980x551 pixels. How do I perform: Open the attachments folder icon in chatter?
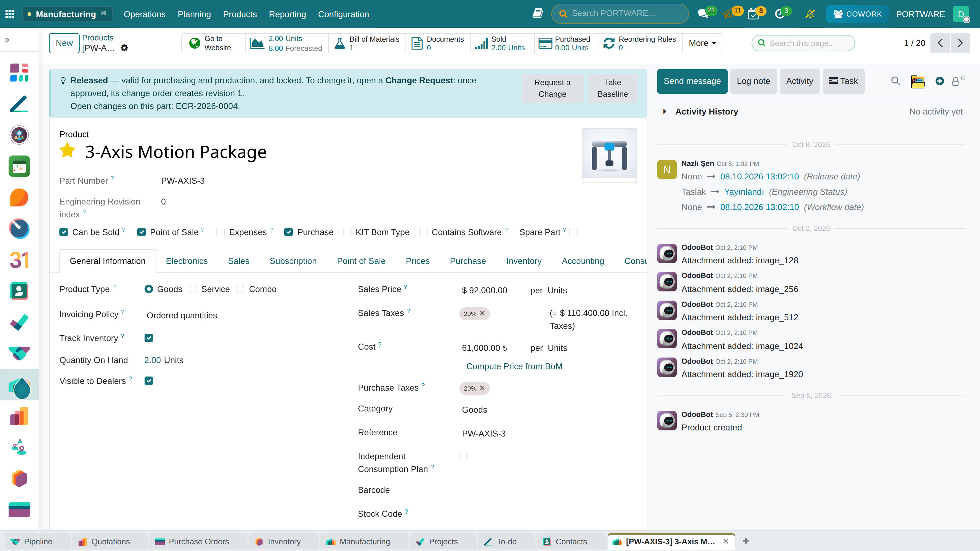(x=918, y=81)
